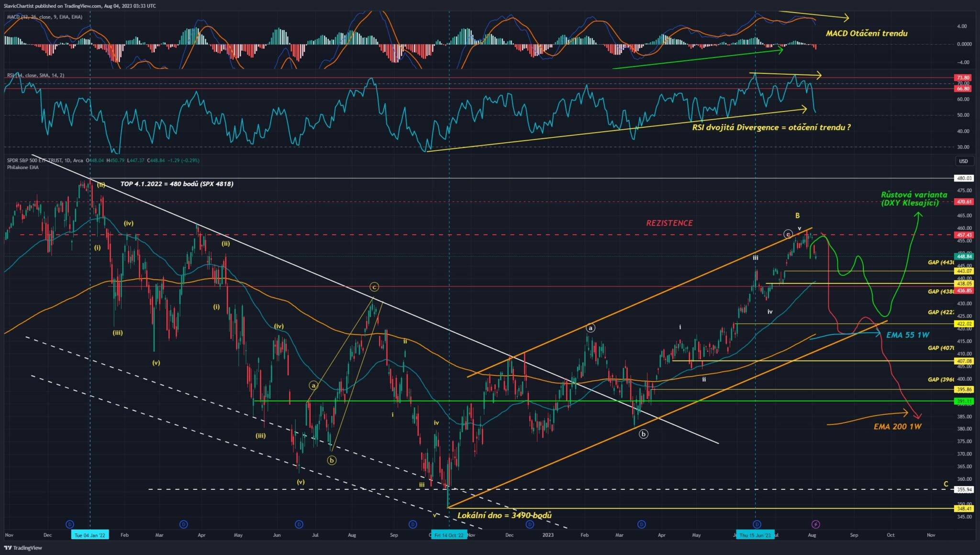Click the yellow 438.05 price label
Screen dimensions: 980x555
pyautogui.click(x=964, y=283)
